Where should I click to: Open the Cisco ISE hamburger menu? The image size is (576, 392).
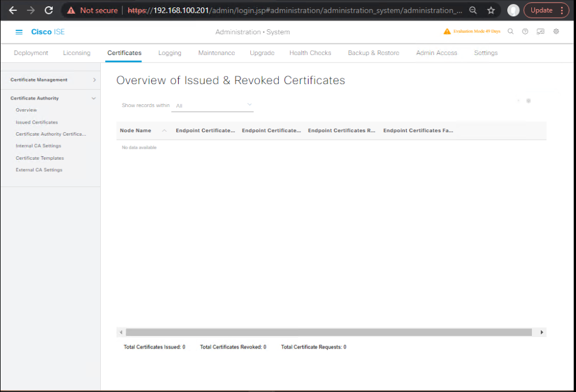[19, 32]
